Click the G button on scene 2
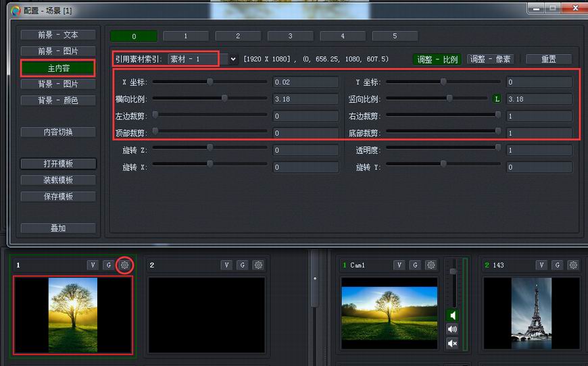 tap(242, 265)
